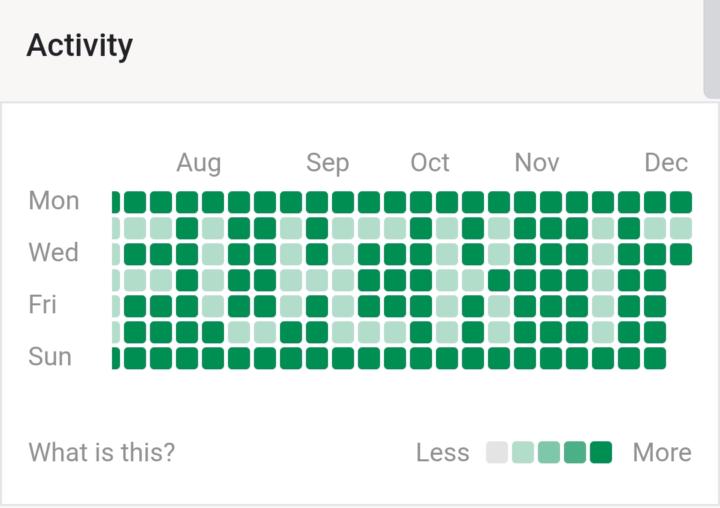Click the Wed weekday row label

point(54,253)
